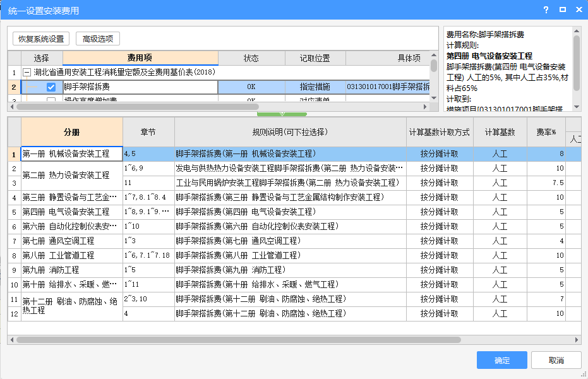The width and height of the screenshot is (588, 379).
Task: Click 规则说明(可下拉选择) column header
Action: tap(291, 132)
